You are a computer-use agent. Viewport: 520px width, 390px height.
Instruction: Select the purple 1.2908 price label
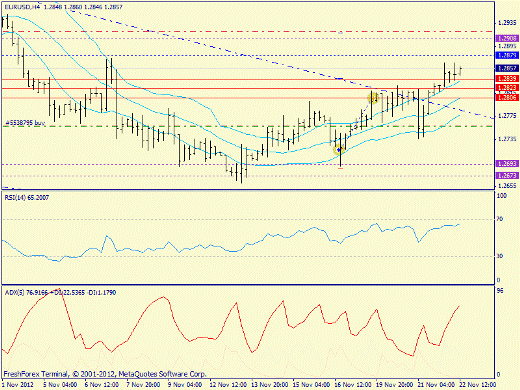pyautogui.click(x=507, y=38)
